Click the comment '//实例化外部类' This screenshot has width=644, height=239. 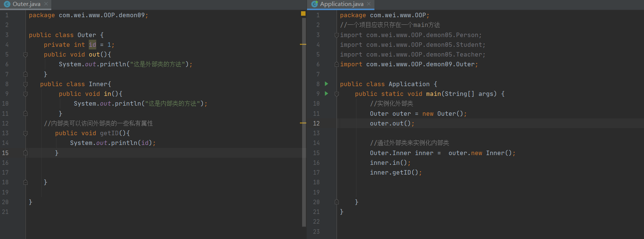click(x=392, y=103)
